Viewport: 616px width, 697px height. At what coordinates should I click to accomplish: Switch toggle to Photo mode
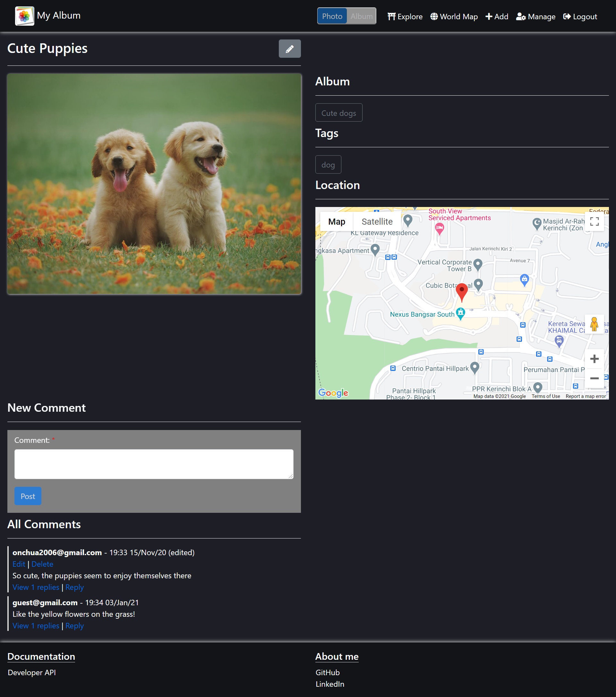[x=332, y=16]
